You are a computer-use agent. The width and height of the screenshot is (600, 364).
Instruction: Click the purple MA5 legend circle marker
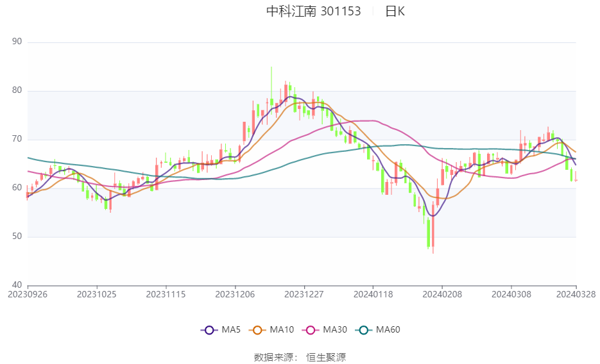pyautogui.click(x=208, y=330)
